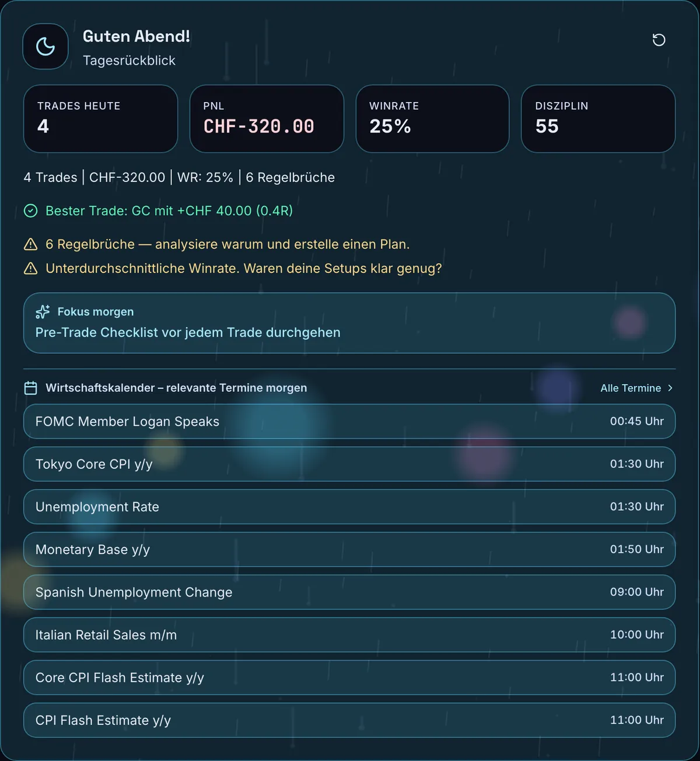Select the Spanish Unemployment Change event
Screen dimensions: 700x761
click(349, 592)
